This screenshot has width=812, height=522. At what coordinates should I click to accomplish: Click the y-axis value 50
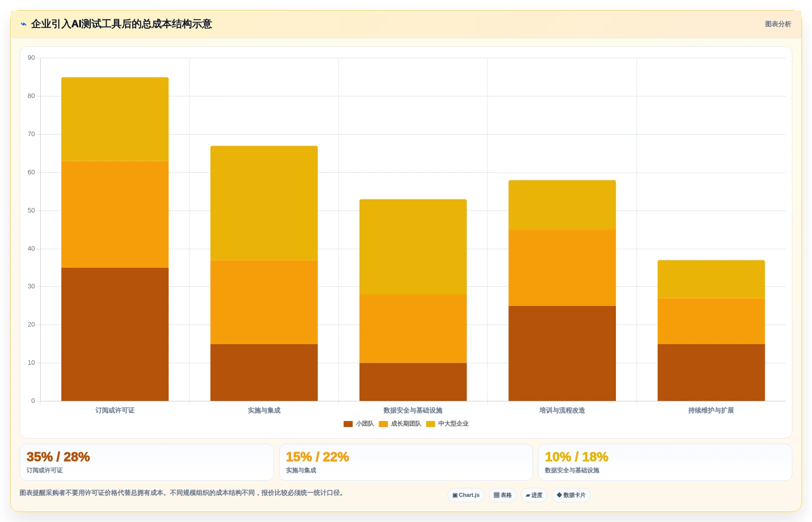[x=31, y=211]
